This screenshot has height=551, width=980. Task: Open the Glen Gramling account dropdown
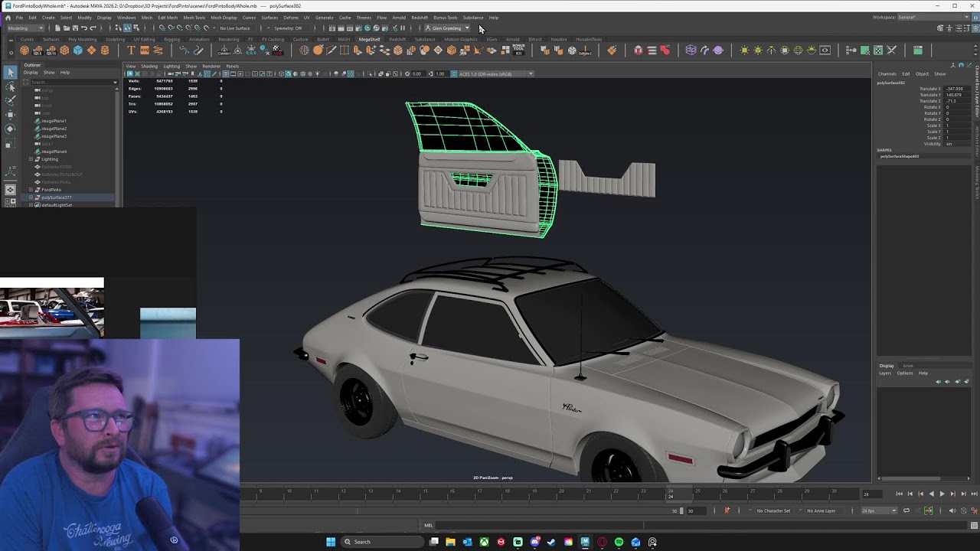[447, 28]
